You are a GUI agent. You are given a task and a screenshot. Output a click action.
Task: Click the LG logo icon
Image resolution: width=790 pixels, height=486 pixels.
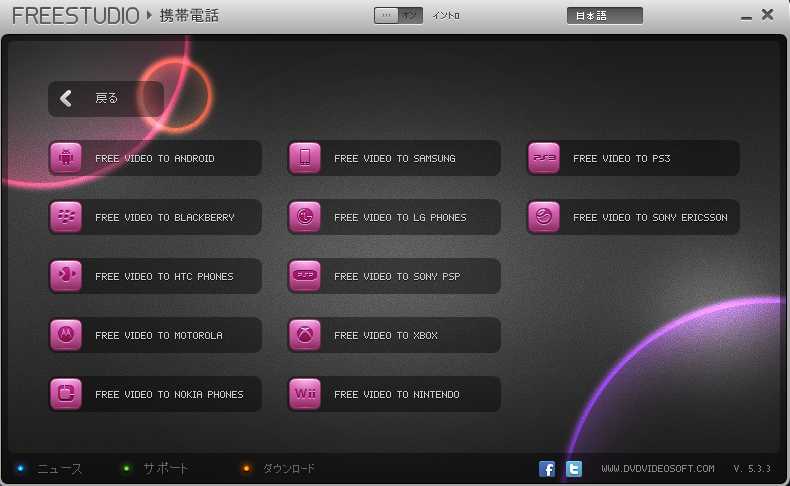coord(305,217)
